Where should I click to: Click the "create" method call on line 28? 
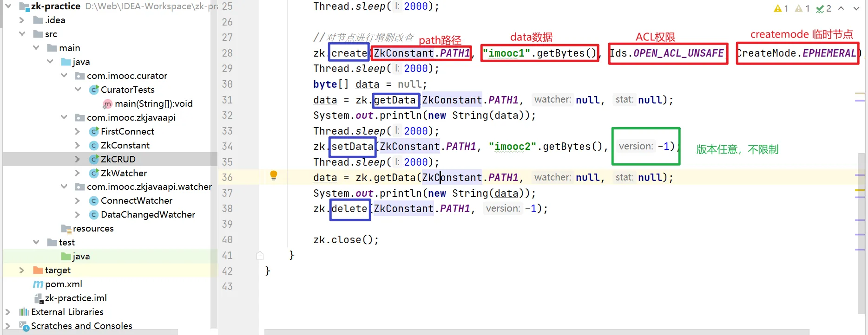click(349, 53)
